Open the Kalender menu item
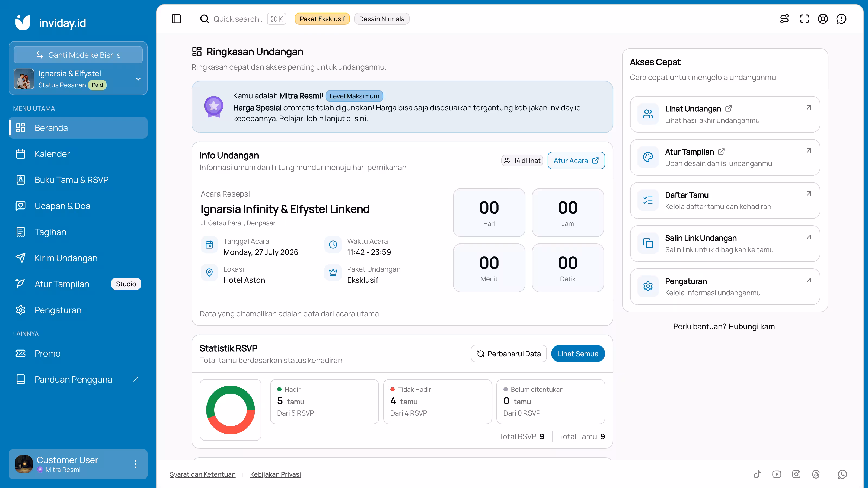The height and width of the screenshot is (488, 868). (78, 154)
